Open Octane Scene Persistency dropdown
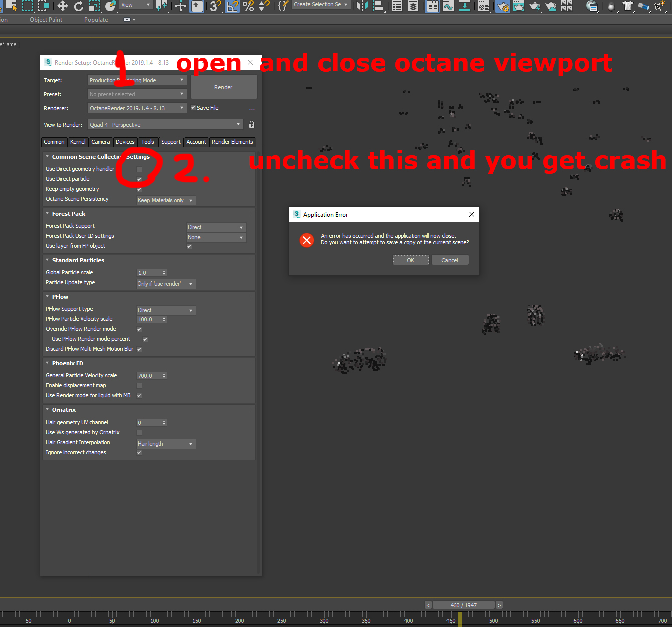Image resolution: width=672 pixels, height=627 pixels. [166, 200]
